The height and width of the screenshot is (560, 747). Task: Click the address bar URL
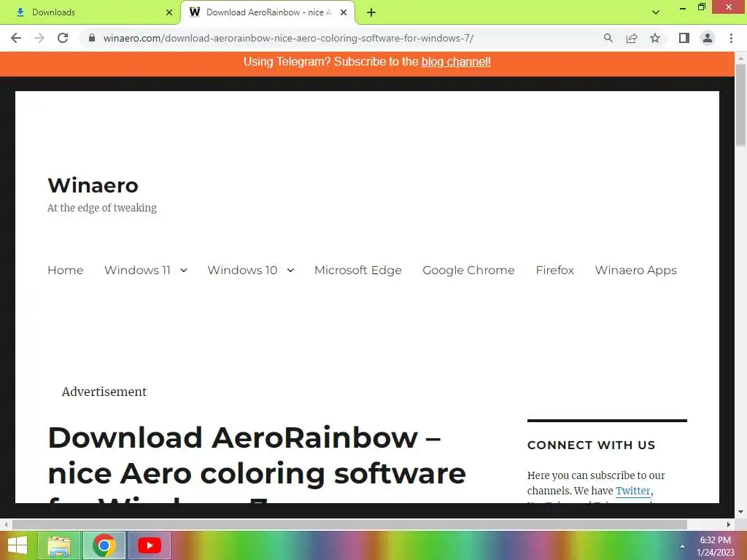point(288,38)
